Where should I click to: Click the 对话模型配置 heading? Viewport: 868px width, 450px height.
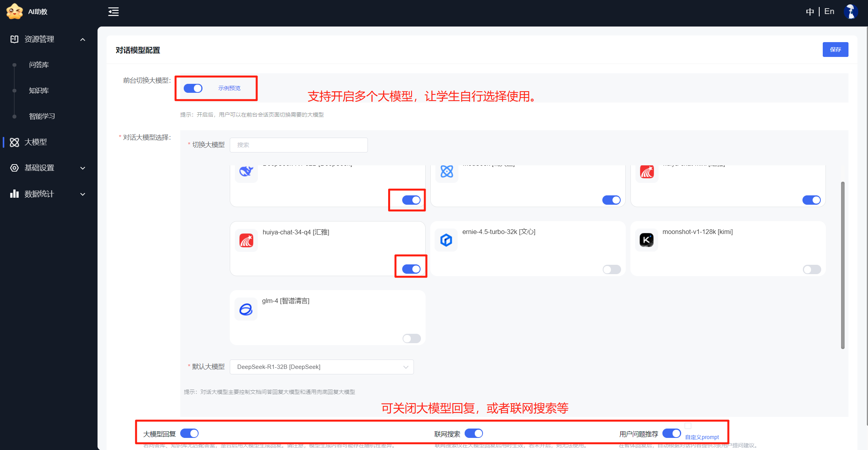pos(138,50)
